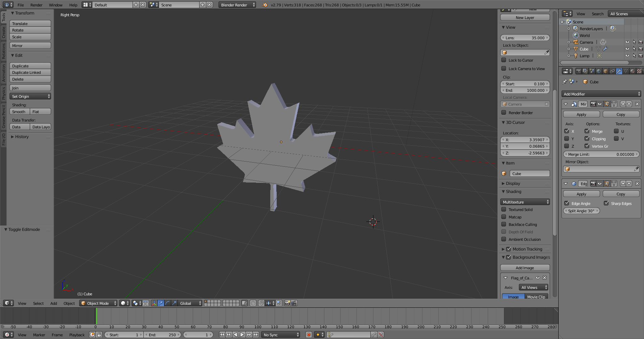Open the Object properties cube tab
The width and height of the screenshot is (644, 339).
(x=605, y=71)
